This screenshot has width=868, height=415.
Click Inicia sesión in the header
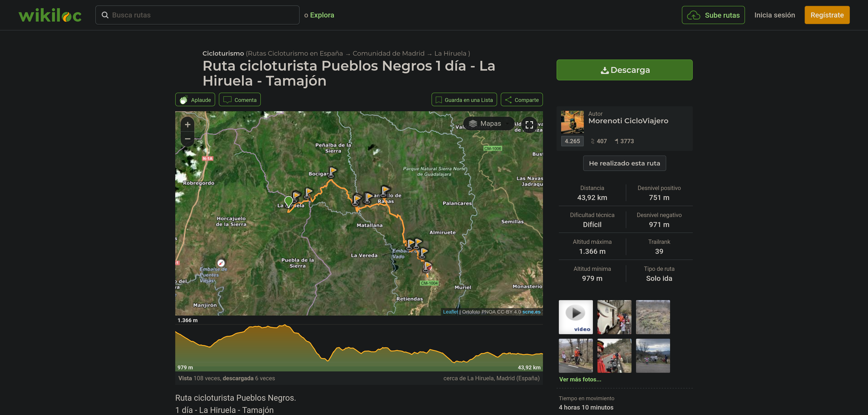774,15
